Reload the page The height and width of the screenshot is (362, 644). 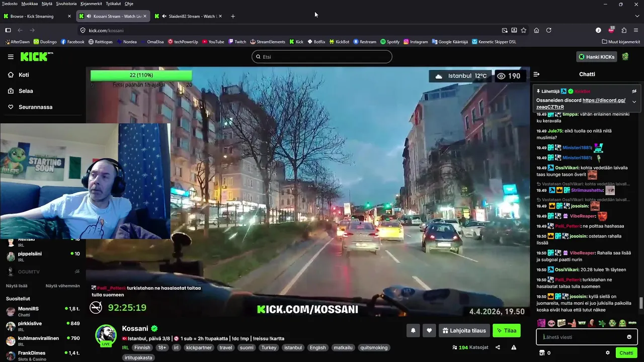[549, 30]
